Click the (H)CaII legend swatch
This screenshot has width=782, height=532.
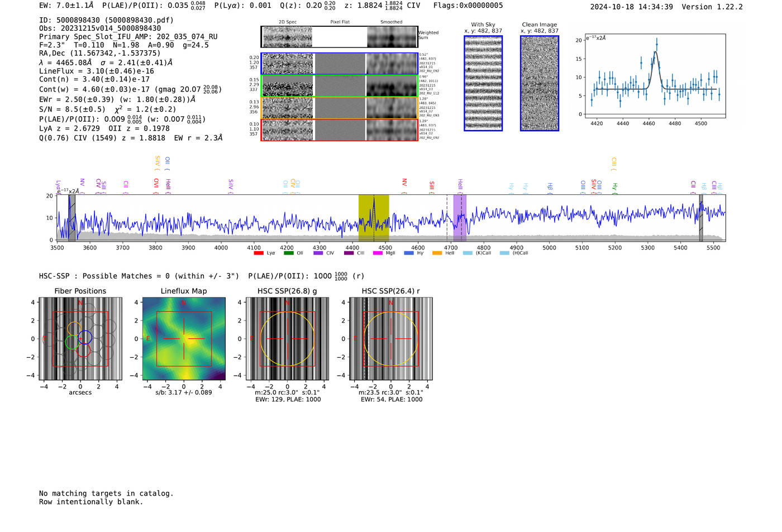tap(504, 253)
